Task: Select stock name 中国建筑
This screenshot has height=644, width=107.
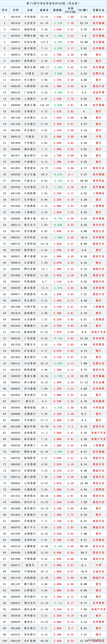Action: 30,206
